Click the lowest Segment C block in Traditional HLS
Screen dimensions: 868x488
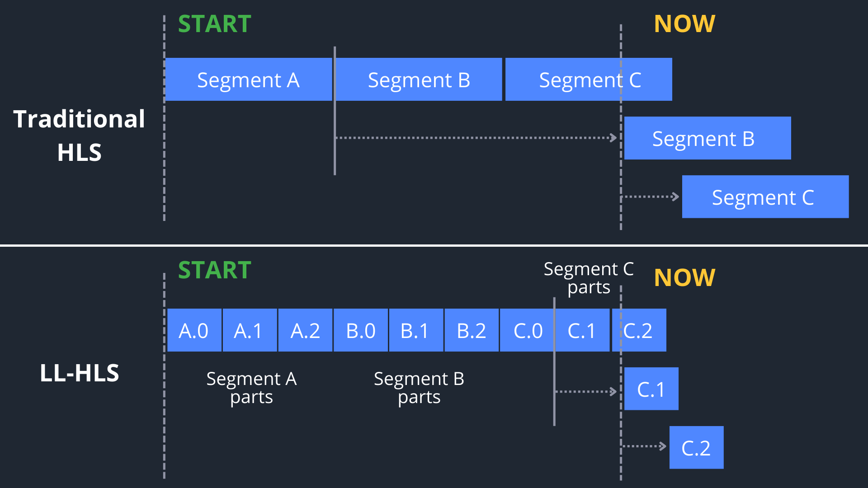pyautogui.click(x=765, y=197)
